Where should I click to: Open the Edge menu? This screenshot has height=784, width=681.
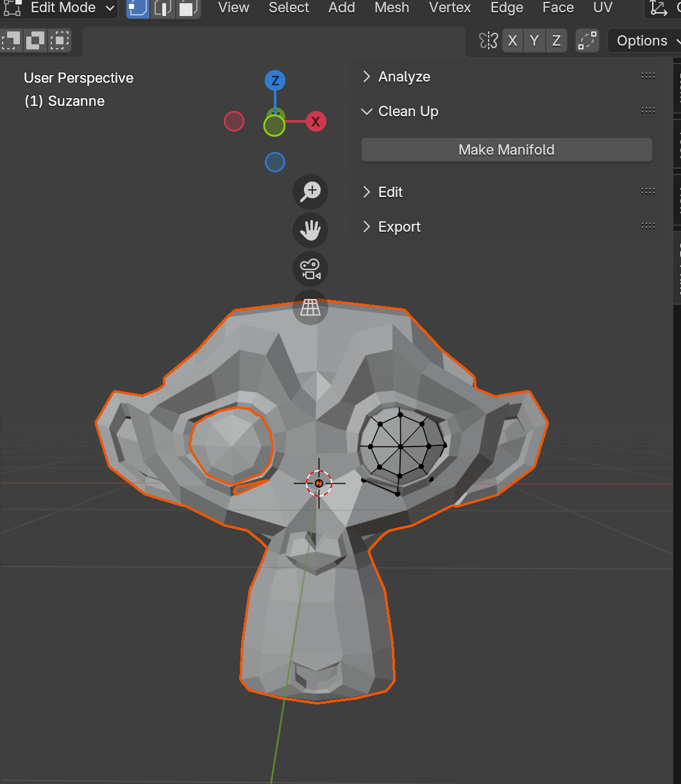(x=507, y=8)
